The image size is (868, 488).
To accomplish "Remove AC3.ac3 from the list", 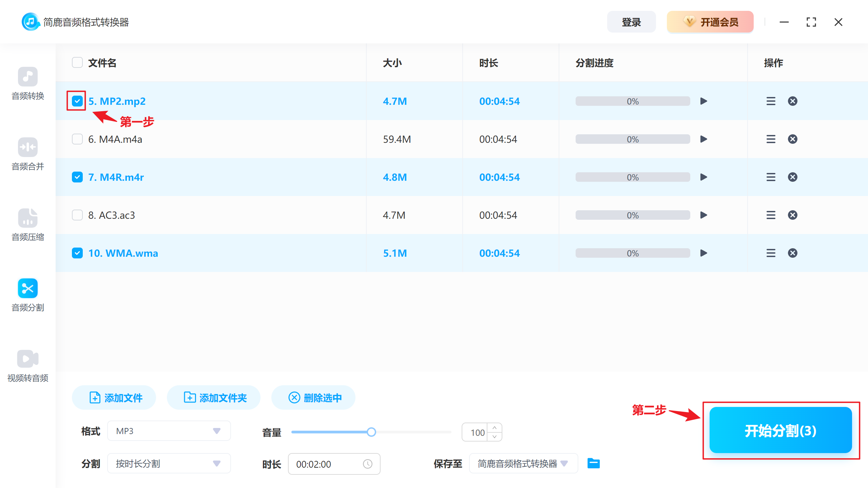I will point(792,215).
